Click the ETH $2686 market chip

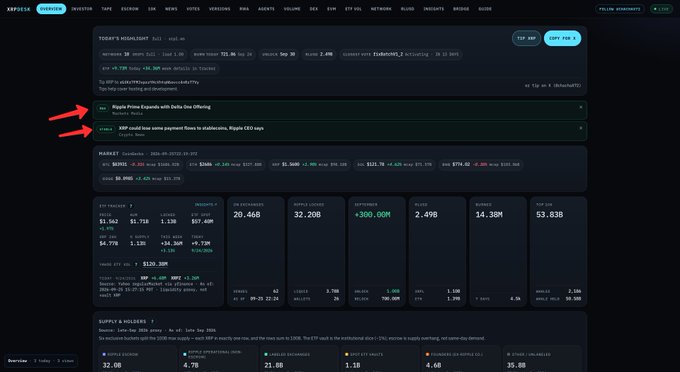pyautogui.click(x=226, y=165)
